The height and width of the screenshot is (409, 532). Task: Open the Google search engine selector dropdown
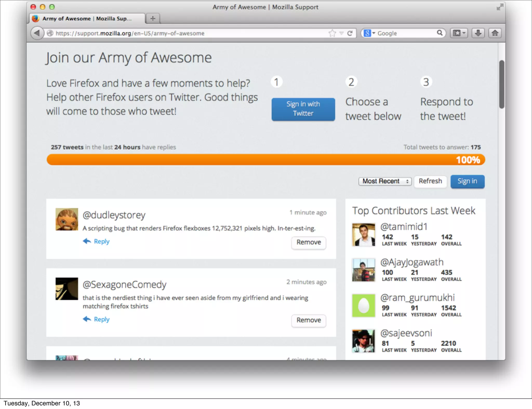click(x=369, y=33)
